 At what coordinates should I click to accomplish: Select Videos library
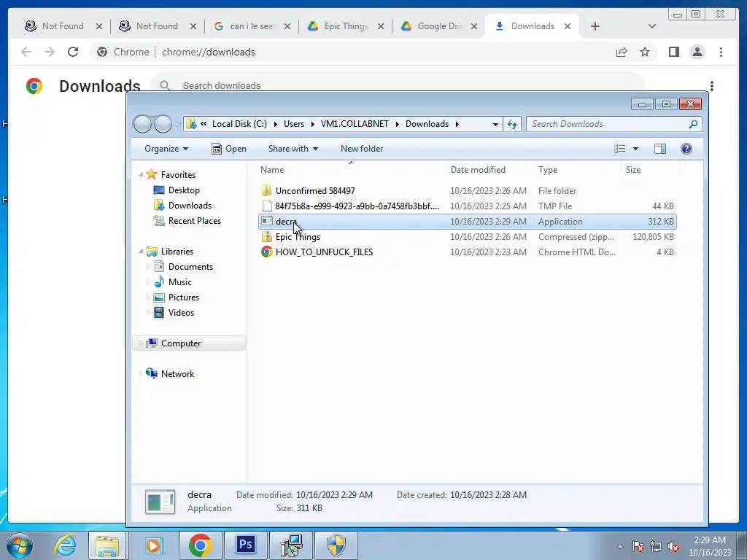pyautogui.click(x=174, y=312)
